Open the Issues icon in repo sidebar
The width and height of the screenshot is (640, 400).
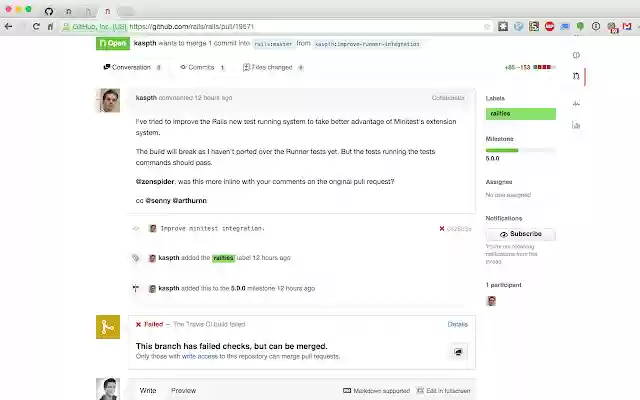(x=576, y=55)
